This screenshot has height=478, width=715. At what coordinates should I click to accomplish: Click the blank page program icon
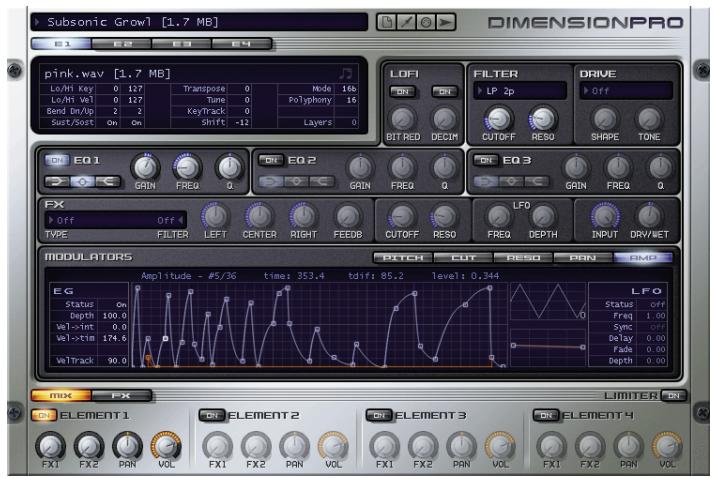(x=386, y=22)
